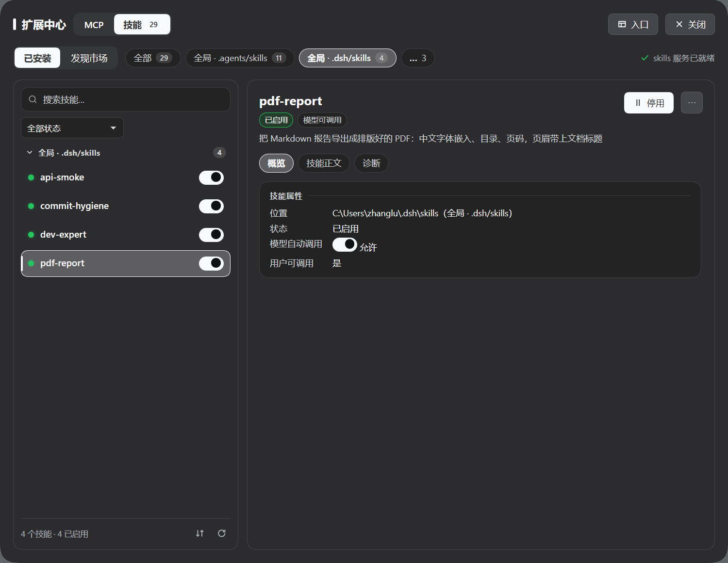Screen dimensions: 728x563
Task: Click the '4 个技能 · 4 已启用' footer text
Action: click(x=54, y=534)
